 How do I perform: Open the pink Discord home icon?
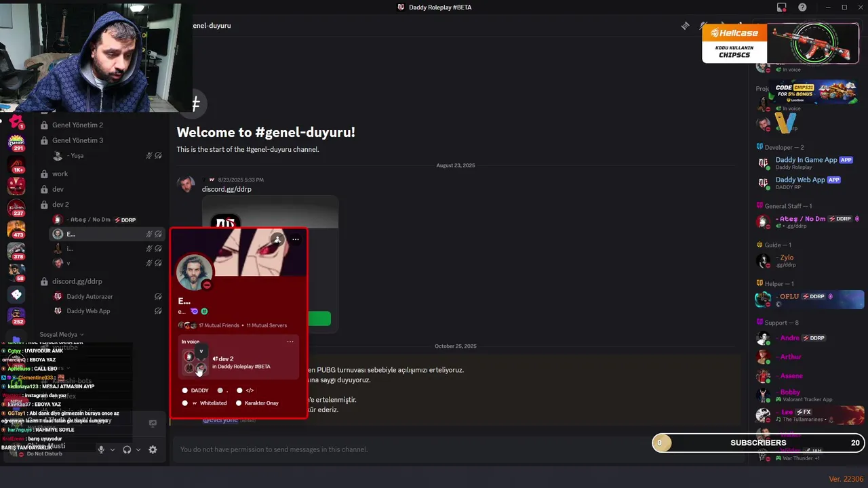point(16,121)
